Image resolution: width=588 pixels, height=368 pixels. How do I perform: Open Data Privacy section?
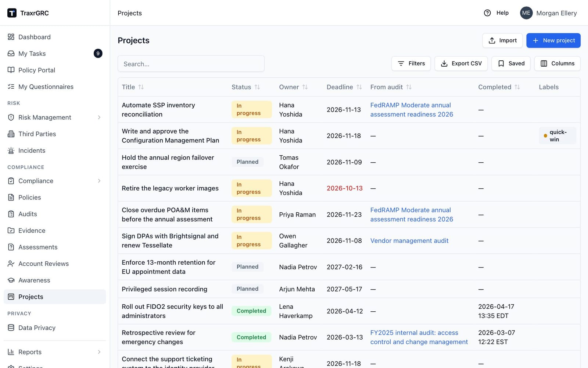point(55,328)
